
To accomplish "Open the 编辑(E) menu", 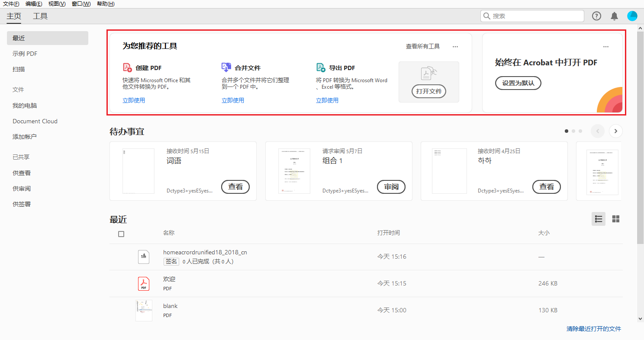I will tap(34, 4).
